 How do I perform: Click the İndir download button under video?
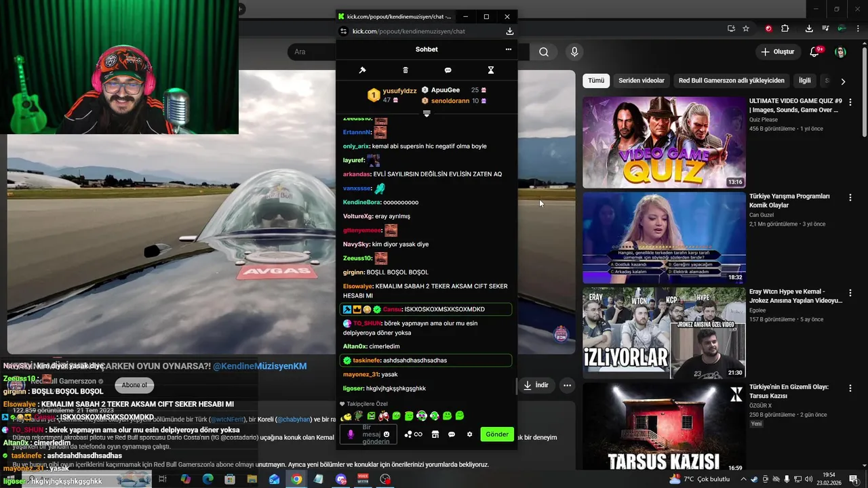click(535, 385)
